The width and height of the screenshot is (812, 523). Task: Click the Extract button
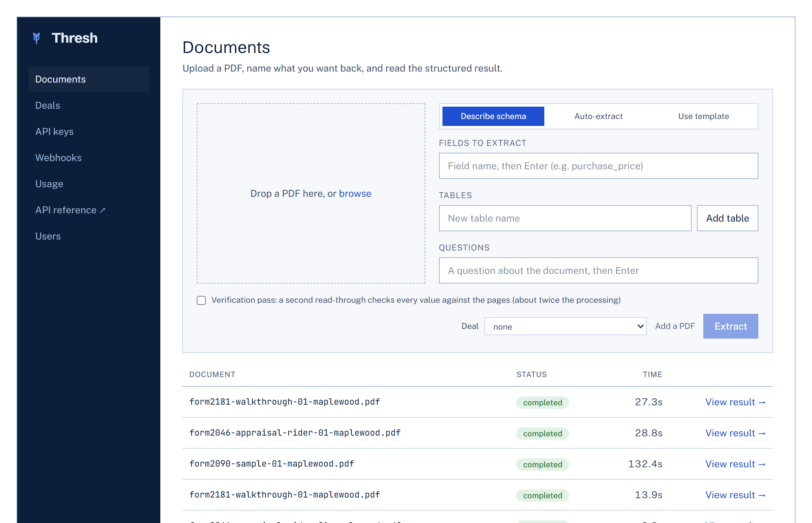(x=730, y=326)
